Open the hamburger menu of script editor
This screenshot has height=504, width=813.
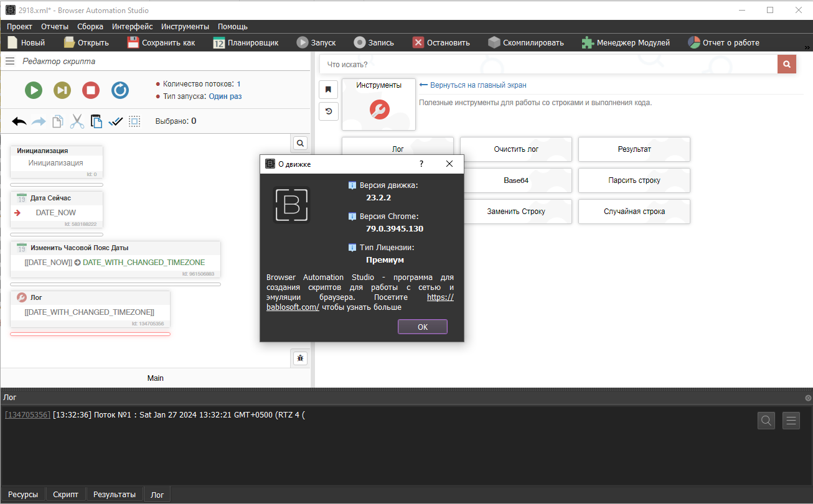coord(10,61)
